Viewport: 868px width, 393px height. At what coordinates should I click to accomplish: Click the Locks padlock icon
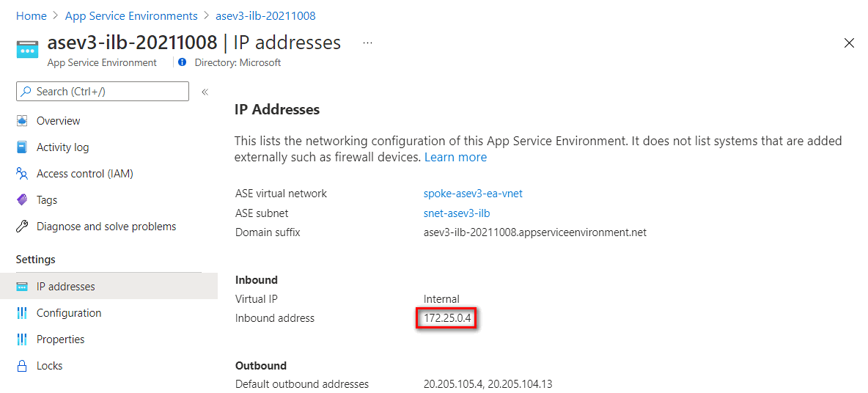[22, 366]
